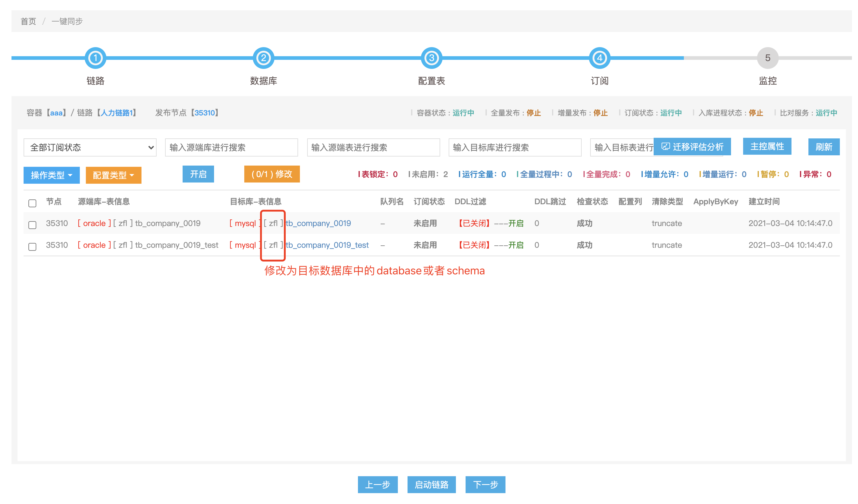Click step 4 订阅 circle icon
This screenshot has width=858, height=504.
click(x=600, y=58)
